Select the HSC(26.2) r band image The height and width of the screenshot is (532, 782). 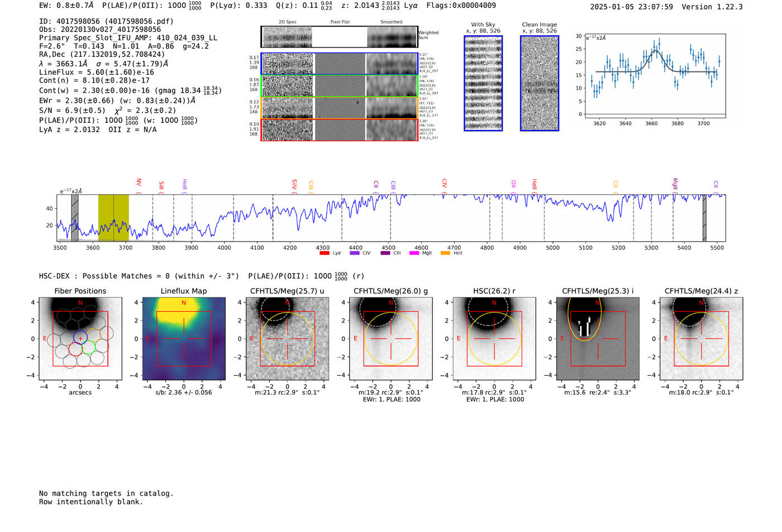(494, 338)
